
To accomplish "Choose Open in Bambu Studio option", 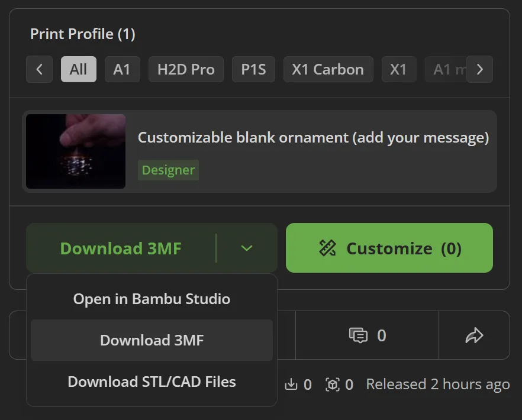I will point(152,299).
